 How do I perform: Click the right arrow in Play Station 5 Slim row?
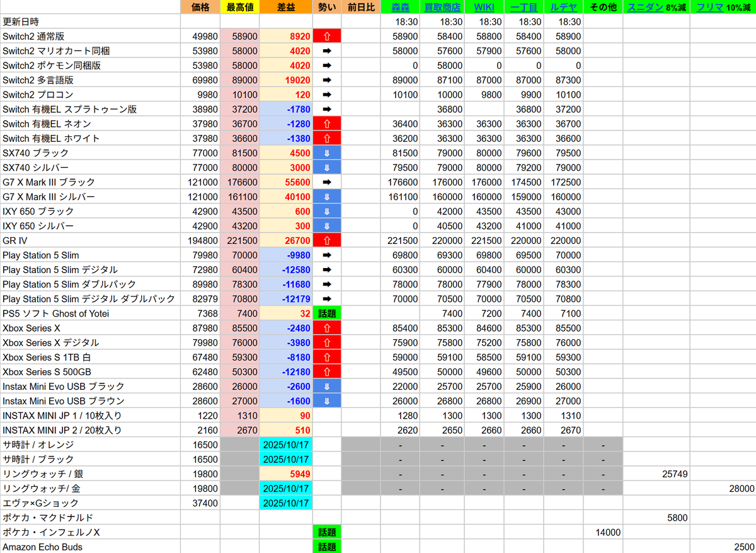(x=326, y=255)
